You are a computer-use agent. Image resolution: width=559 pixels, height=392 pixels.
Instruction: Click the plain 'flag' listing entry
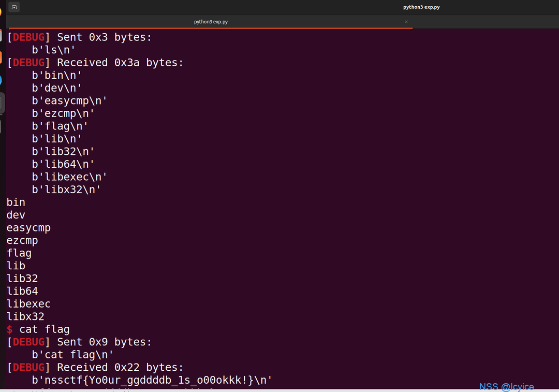[x=19, y=253]
